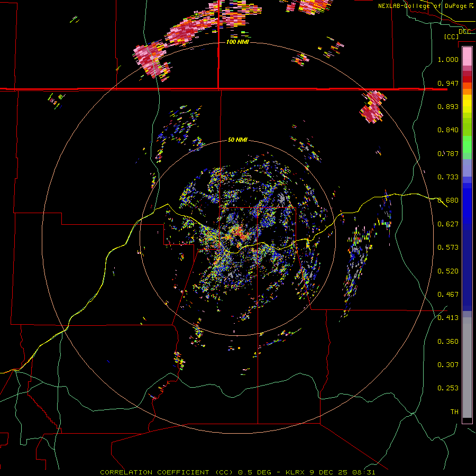Click the 0.733 scale label
Image resolution: width=476 pixels, height=476 pixels.
coord(448,177)
